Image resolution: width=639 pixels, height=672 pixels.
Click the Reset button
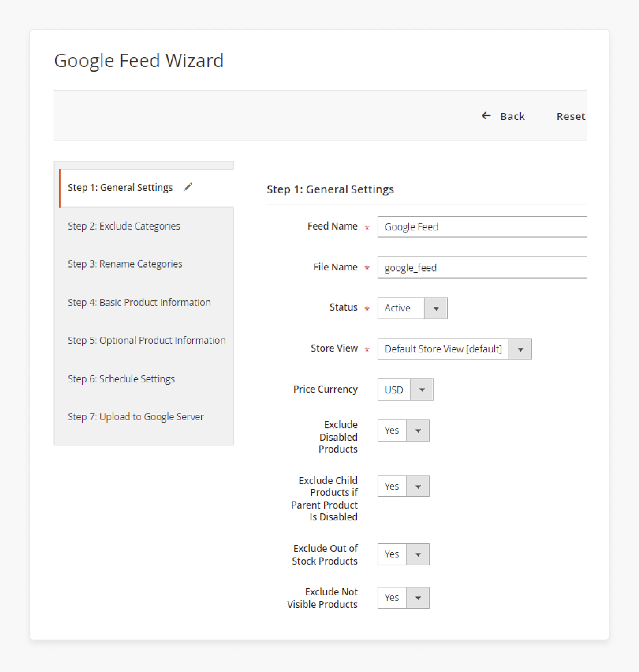[x=571, y=116]
